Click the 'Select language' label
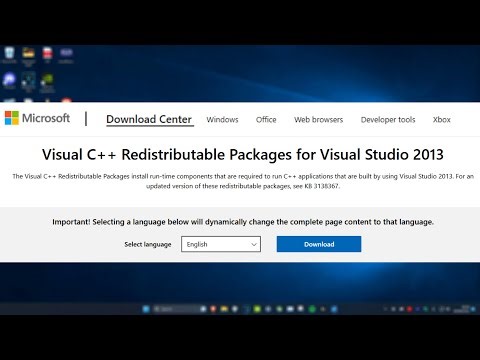The height and width of the screenshot is (360, 480). click(148, 244)
